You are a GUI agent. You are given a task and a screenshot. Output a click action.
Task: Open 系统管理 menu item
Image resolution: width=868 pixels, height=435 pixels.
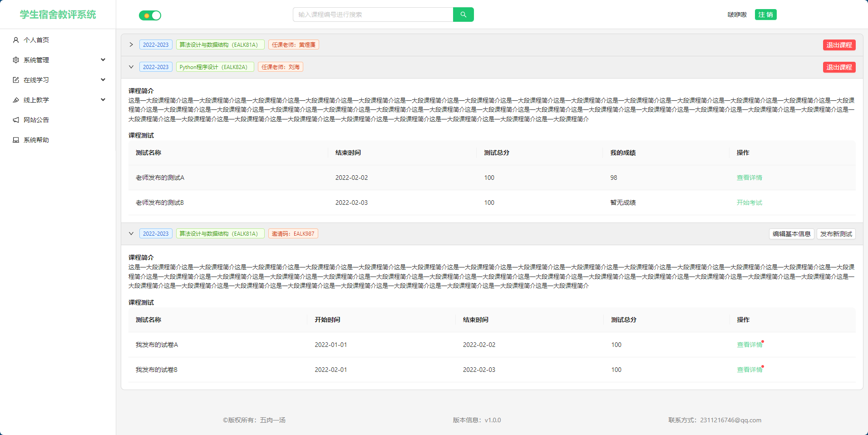58,60
